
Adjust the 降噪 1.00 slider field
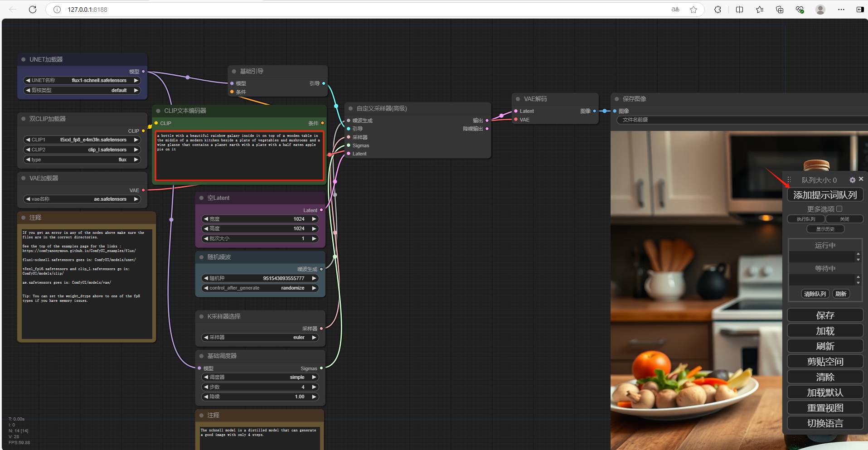coord(260,397)
